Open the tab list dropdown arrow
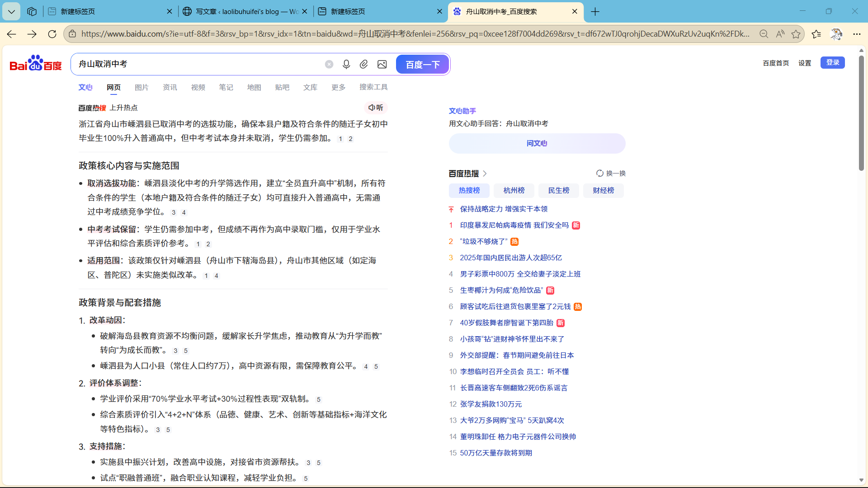The width and height of the screenshot is (868, 488). [11, 11]
